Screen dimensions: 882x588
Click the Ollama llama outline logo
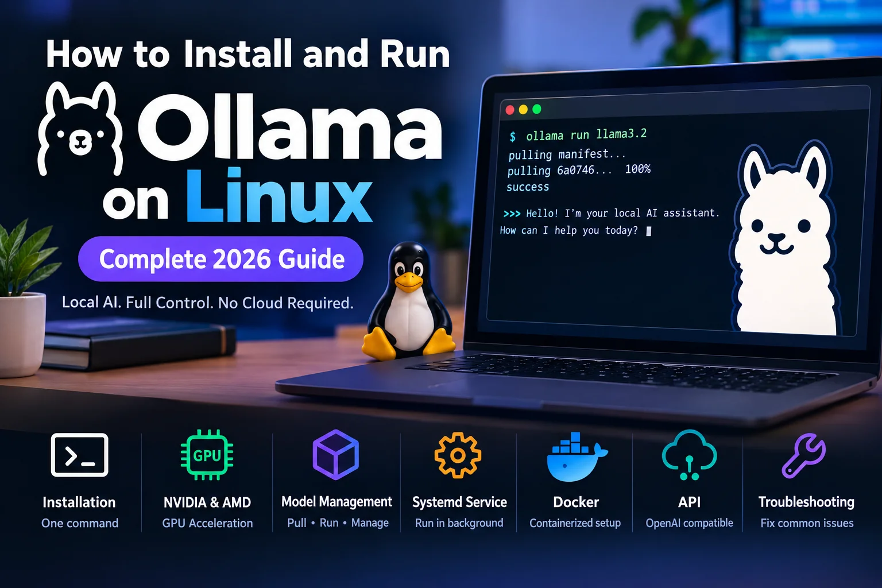point(80,129)
